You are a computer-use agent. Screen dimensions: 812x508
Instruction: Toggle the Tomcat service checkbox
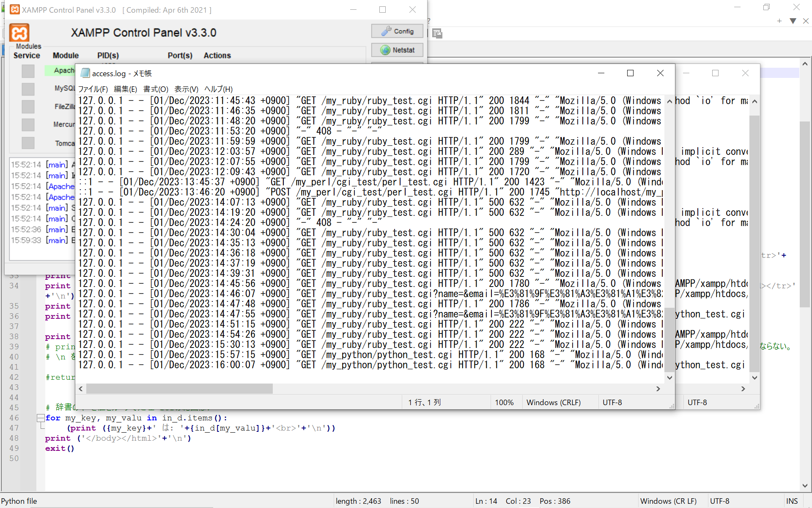click(28, 143)
